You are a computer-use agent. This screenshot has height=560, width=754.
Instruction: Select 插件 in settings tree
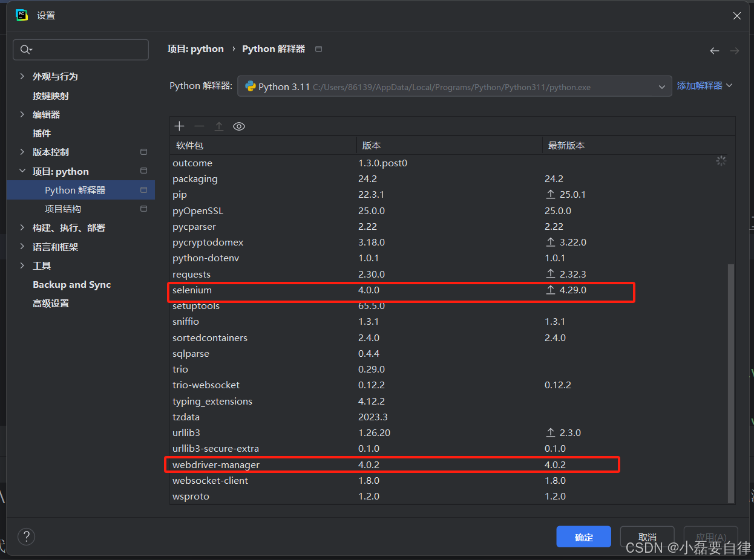tap(42, 133)
